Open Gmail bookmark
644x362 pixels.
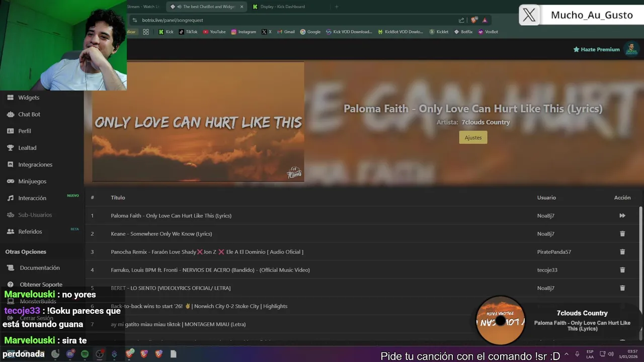(286, 32)
